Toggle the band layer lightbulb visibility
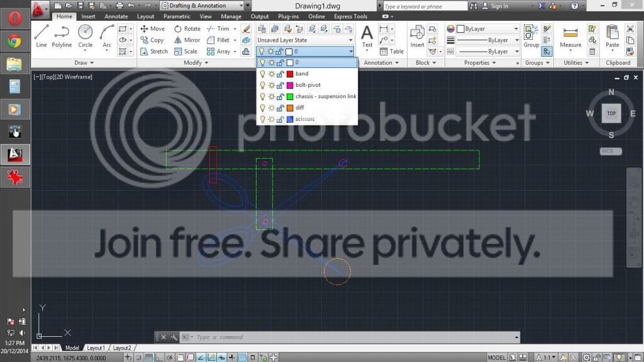This screenshot has height=362, width=644. 262,74
